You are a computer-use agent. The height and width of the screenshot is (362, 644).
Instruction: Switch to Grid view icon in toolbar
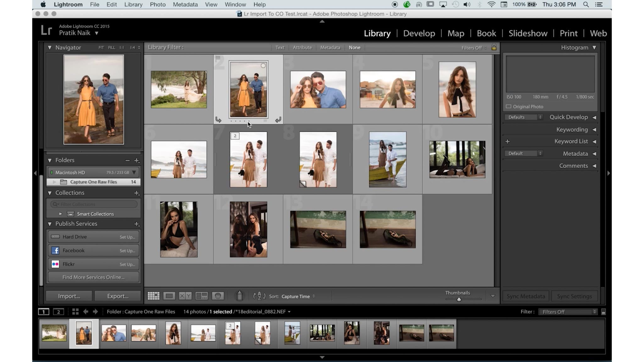153,296
